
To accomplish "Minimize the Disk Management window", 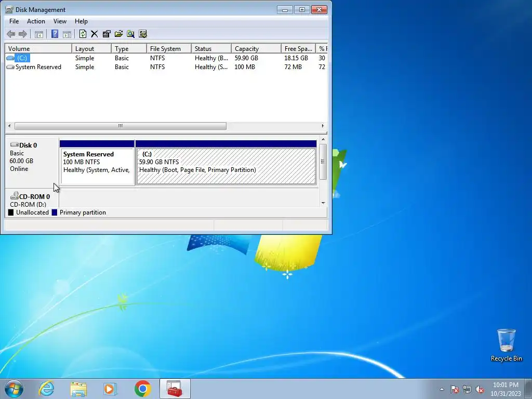I will [x=285, y=10].
